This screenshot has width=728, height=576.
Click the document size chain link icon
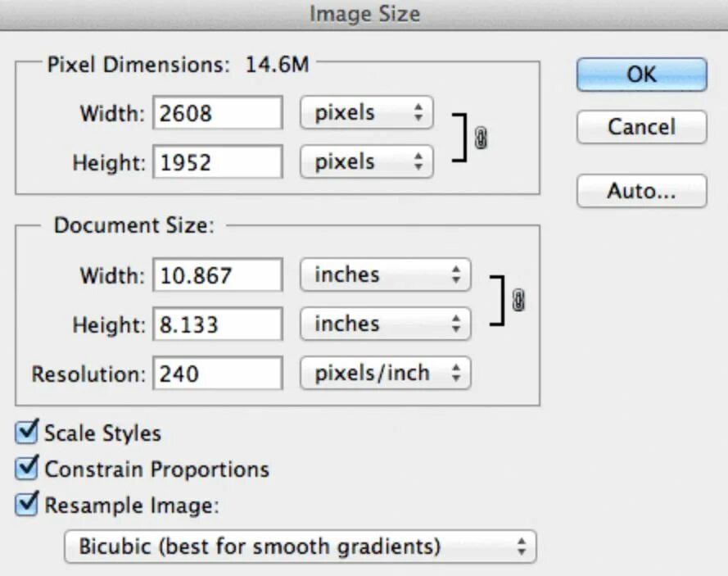tap(518, 301)
